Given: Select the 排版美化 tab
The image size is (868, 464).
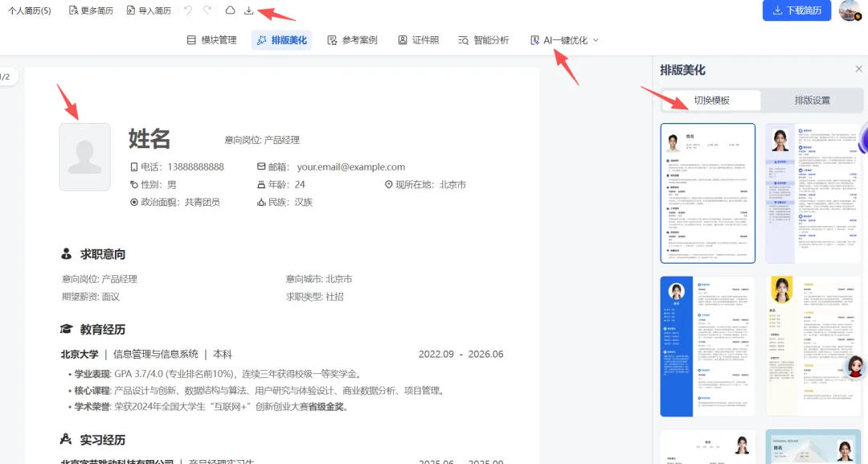Looking at the screenshot, I should click(x=282, y=40).
